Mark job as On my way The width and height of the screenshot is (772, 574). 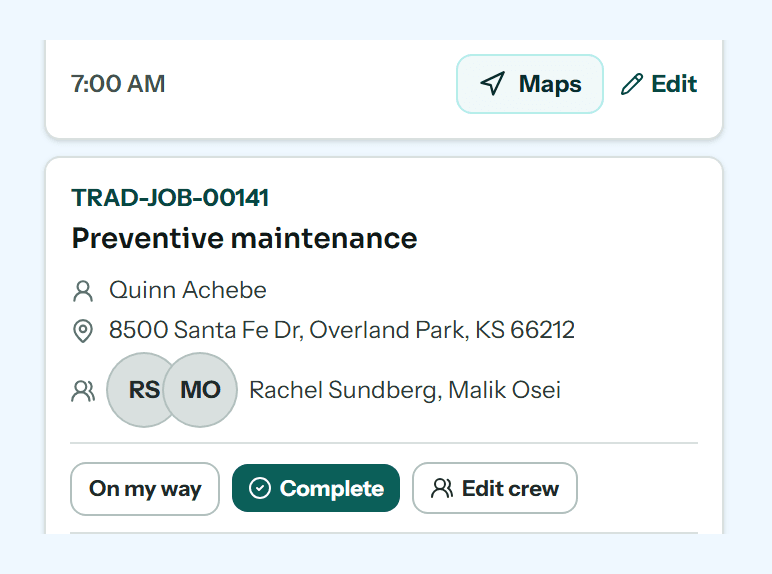145,489
